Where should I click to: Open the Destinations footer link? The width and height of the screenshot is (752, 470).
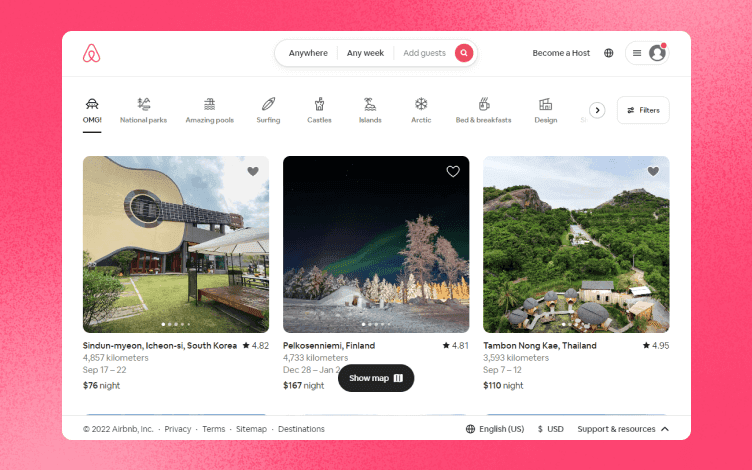pos(301,429)
